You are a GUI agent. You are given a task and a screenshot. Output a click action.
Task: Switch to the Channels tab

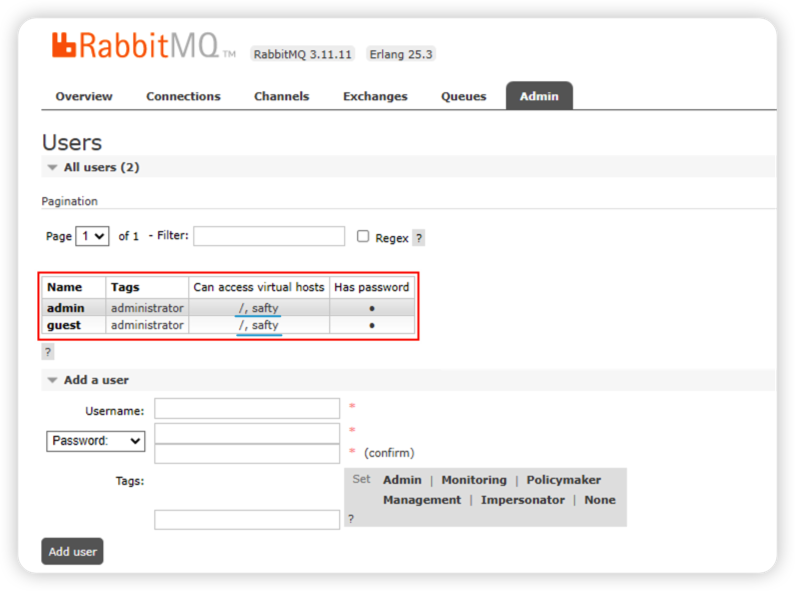point(281,96)
